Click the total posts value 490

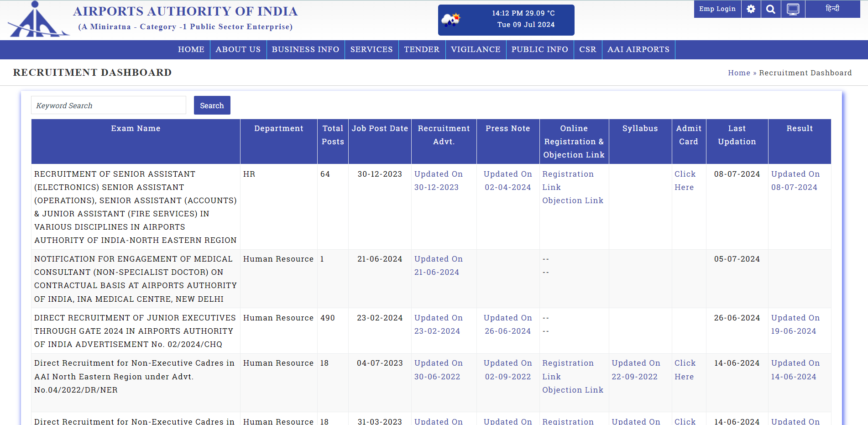[x=328, y=318]
